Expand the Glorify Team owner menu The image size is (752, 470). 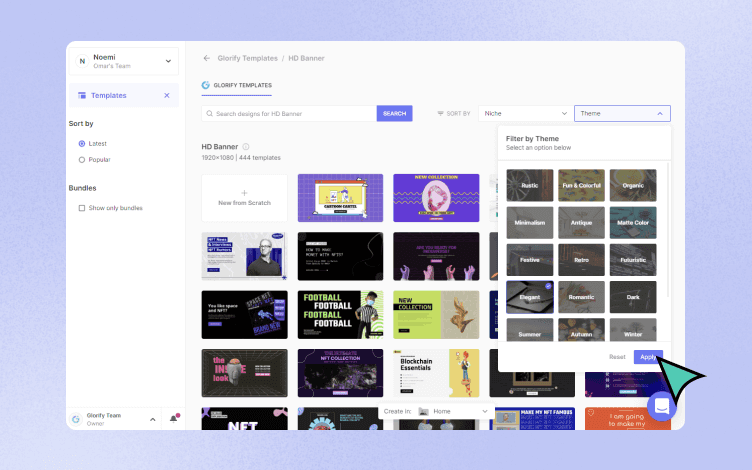point(153,420)
